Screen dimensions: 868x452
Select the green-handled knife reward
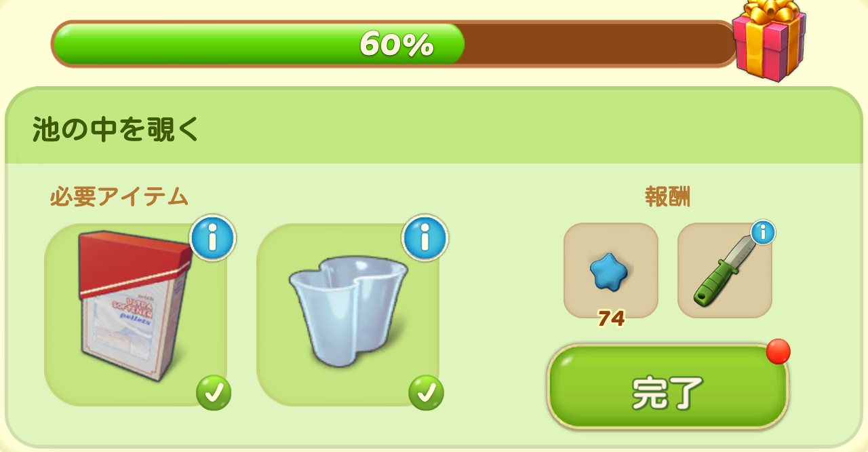(725, 270)
